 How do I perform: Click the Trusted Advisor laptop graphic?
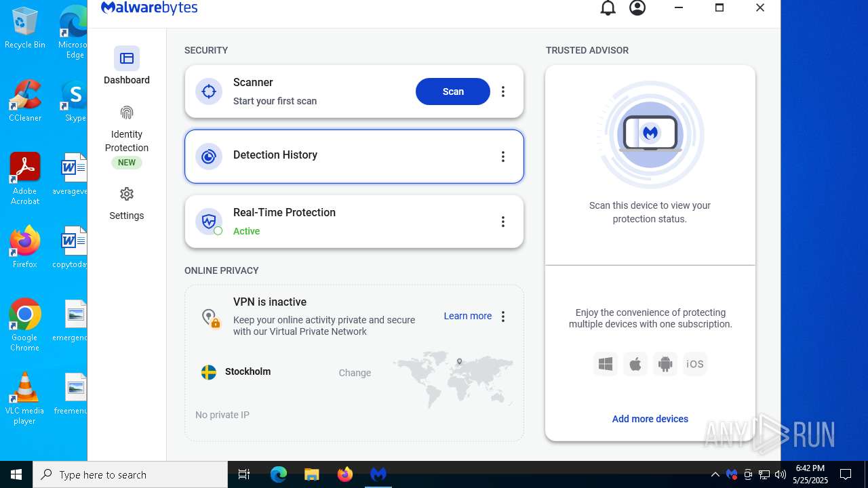click(650, 134)
